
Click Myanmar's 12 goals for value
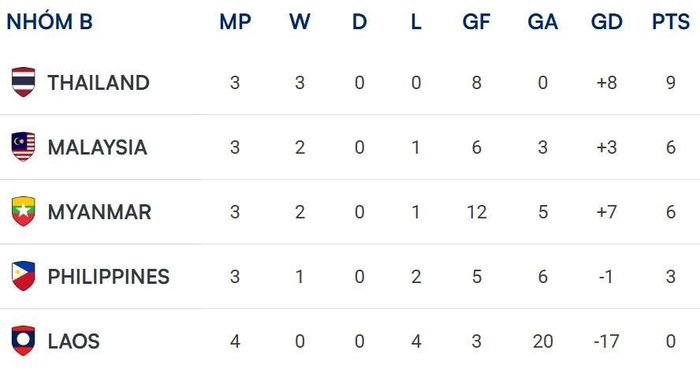click(x=476, y=212)
